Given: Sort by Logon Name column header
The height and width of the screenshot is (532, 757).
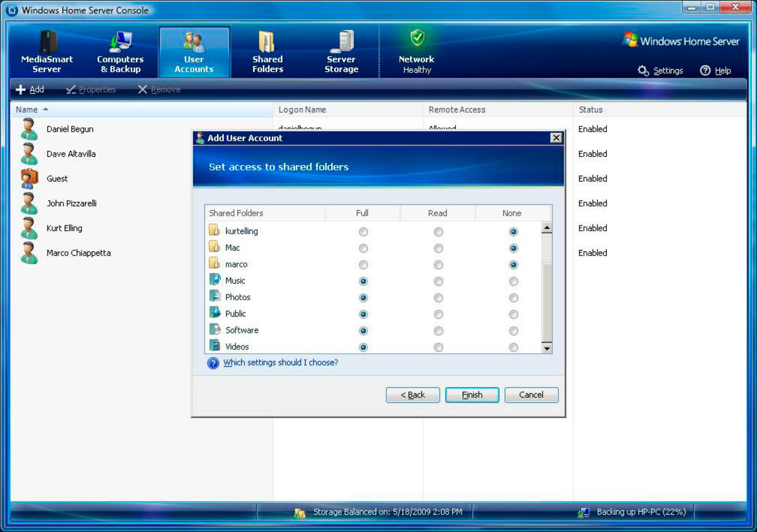Looking at the screenshot, I should (x=348, y=109).
